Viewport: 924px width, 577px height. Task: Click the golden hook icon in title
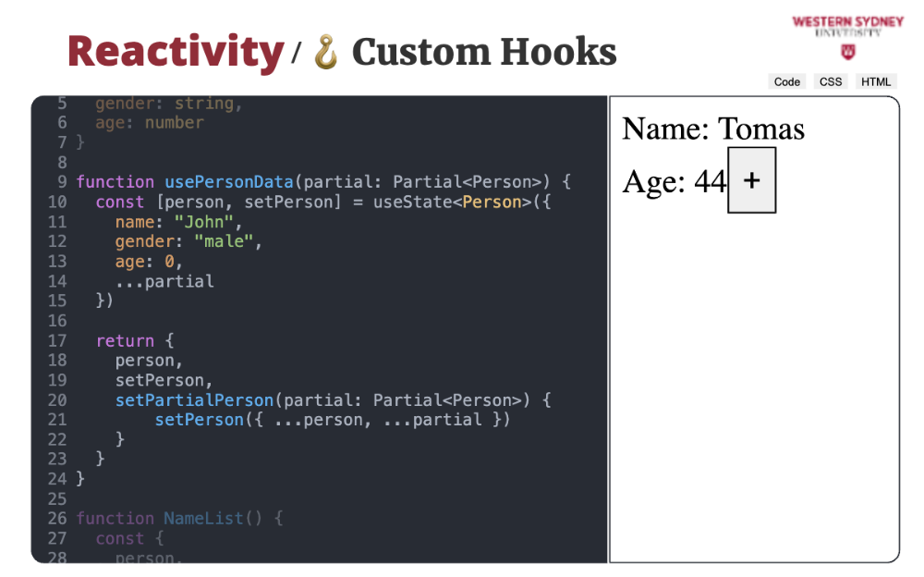click(x=326, y=52)
